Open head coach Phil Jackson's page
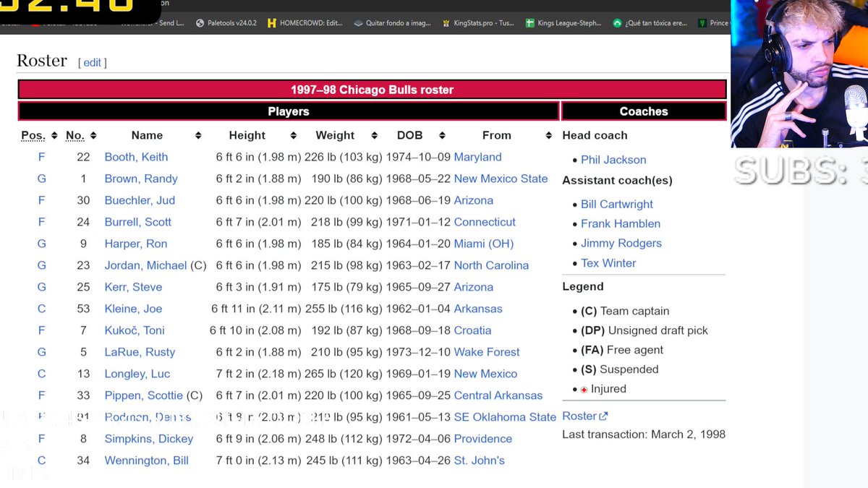The image size is (868, 488). tap(613, 160)
